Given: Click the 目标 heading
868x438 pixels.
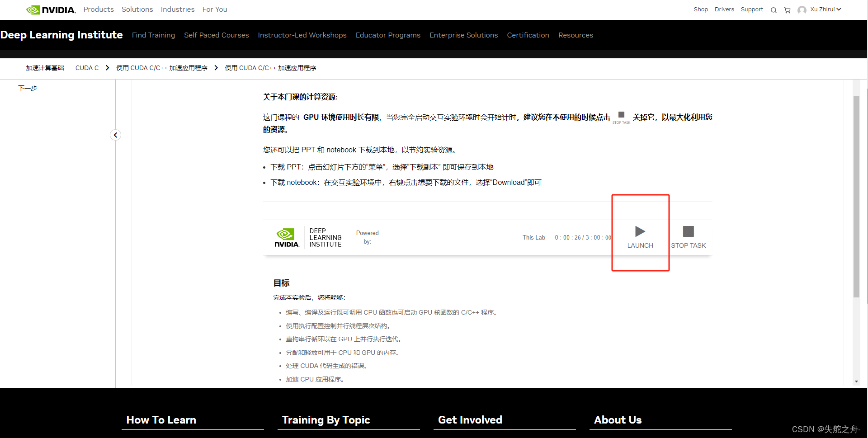Looking at the screenshot, I should point(281,283).
